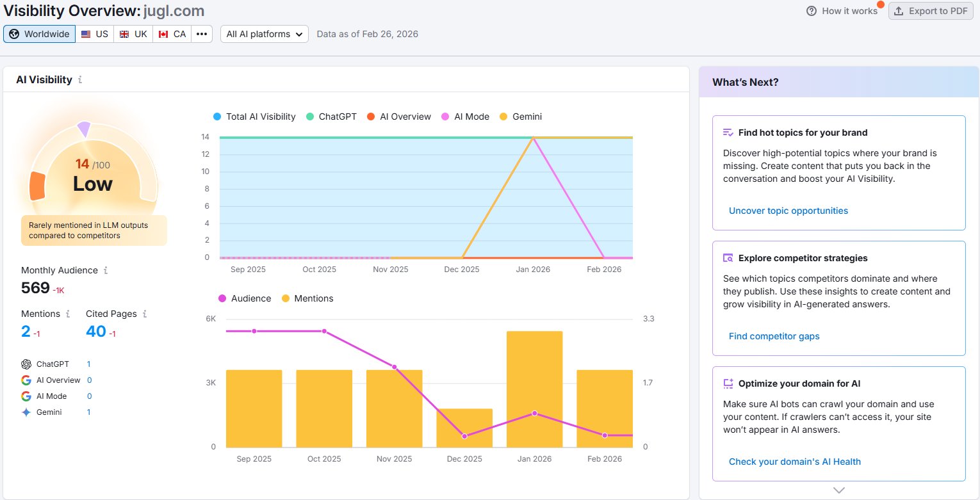Click the Jan 2026 mentions bar
Viewport: 980px width, 500px height.
point(534,389)
